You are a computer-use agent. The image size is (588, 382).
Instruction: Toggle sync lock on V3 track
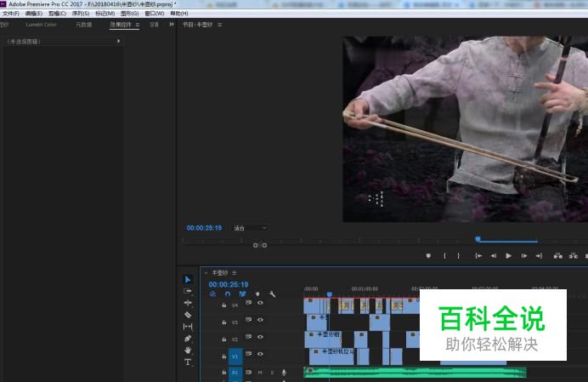tap(248, 320)
